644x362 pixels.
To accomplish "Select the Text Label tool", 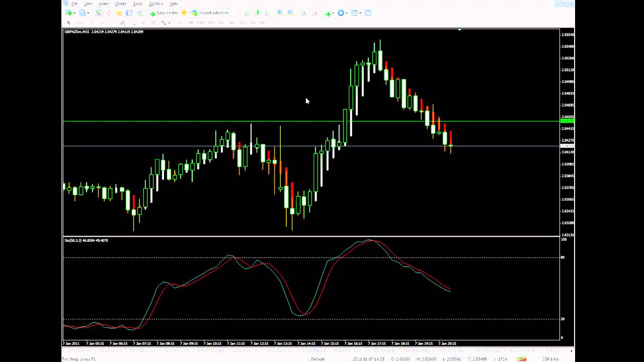I will tap(153, 23).
